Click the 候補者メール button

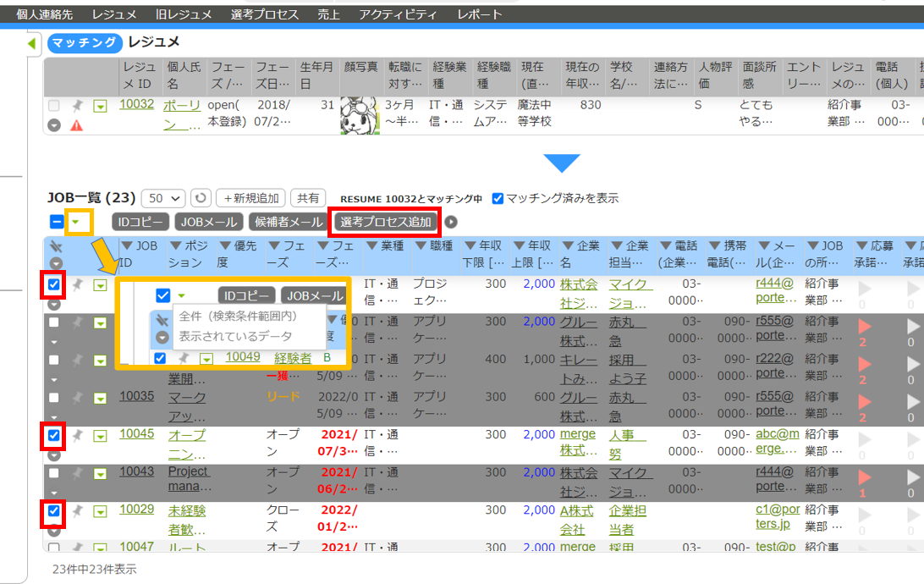point(289,223)
